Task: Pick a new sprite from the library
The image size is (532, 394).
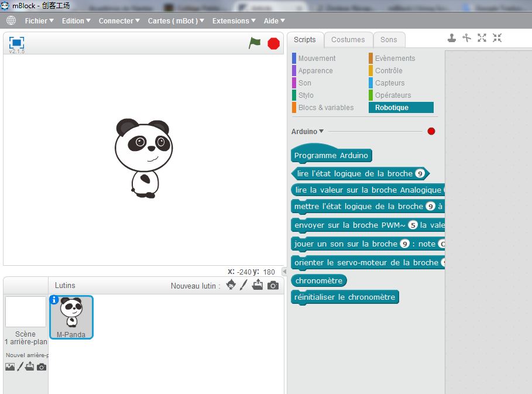Action: (x=231, y=285)
